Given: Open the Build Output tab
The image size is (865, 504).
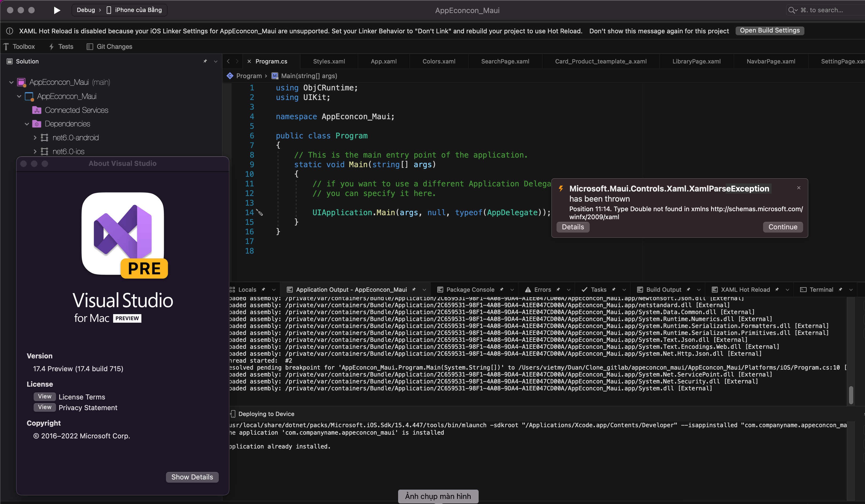Looking at the screenshot, I should click(663, 290).
